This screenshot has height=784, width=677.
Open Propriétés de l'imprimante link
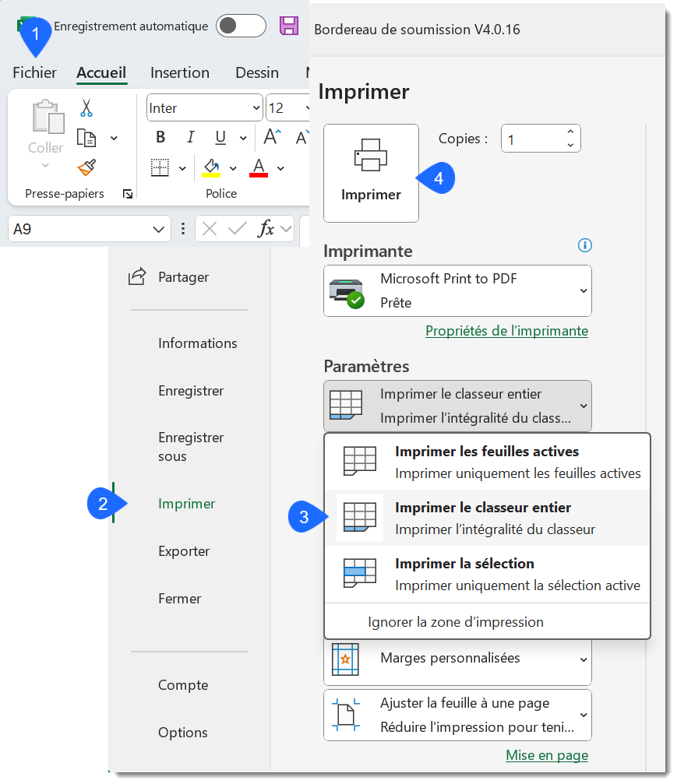(x=507, y=331)
